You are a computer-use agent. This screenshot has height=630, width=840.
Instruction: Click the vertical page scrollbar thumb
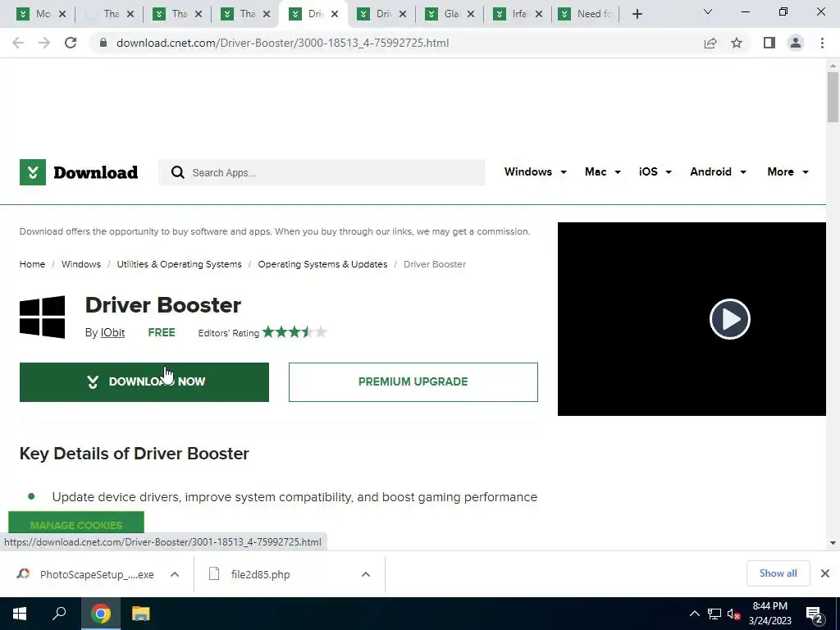click(x=833, y=98)
